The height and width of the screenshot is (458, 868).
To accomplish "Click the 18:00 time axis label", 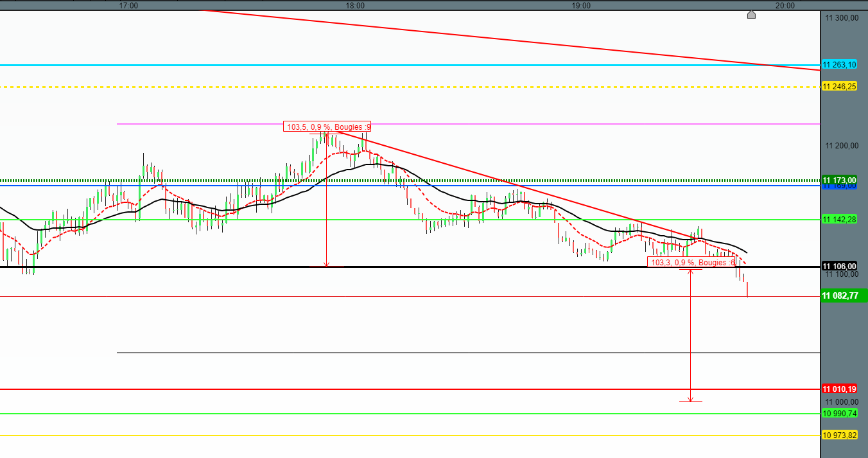I will [x=355, y=5].
